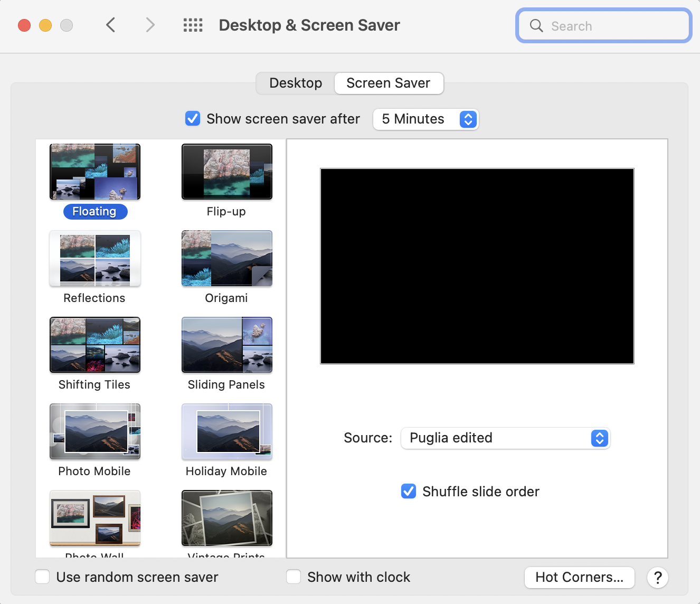The height and width of the screenshot is (604, 700).
Task: Select the Floating screen saver thumbnail
Action: tap(95, 172)
